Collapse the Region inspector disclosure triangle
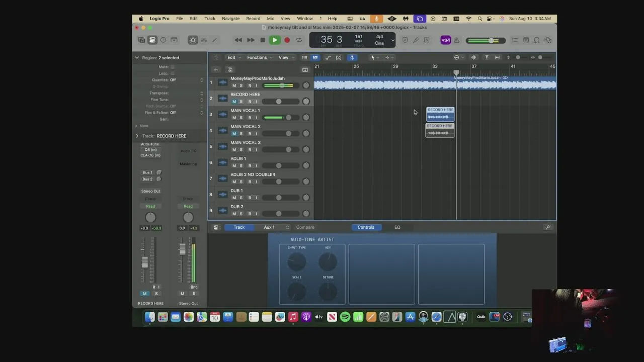The image size is (644, 362). click(x=137, y=58)
